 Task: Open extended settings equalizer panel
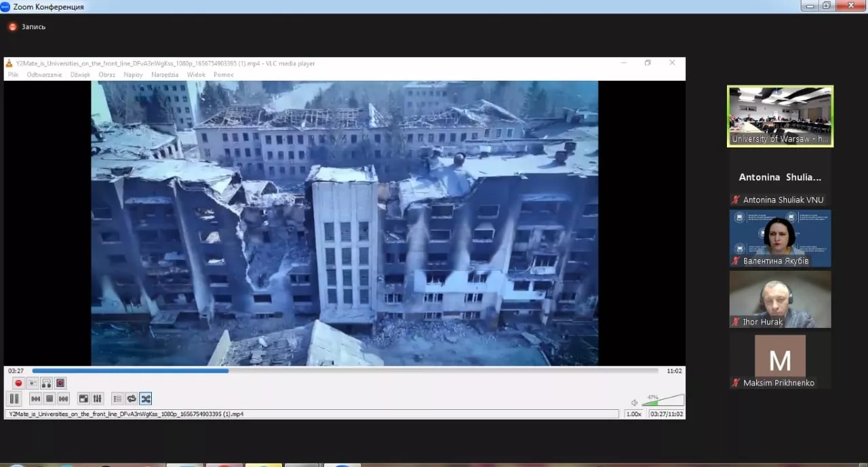97,398
